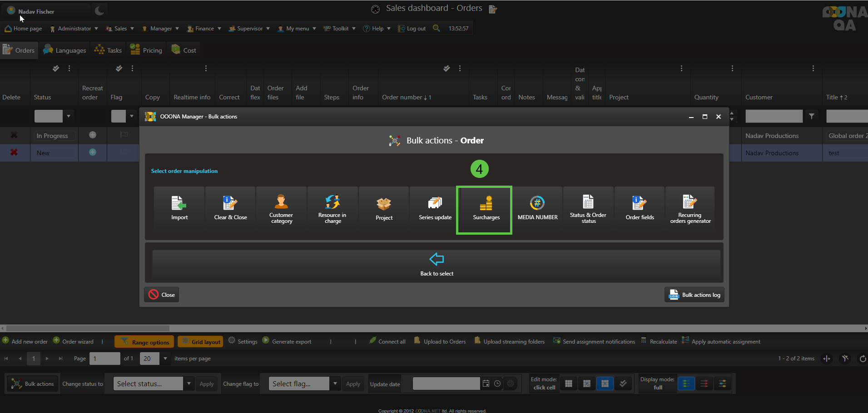Open the Finance menu
This screenshot has height=413, width=868.
coord(204,29)
